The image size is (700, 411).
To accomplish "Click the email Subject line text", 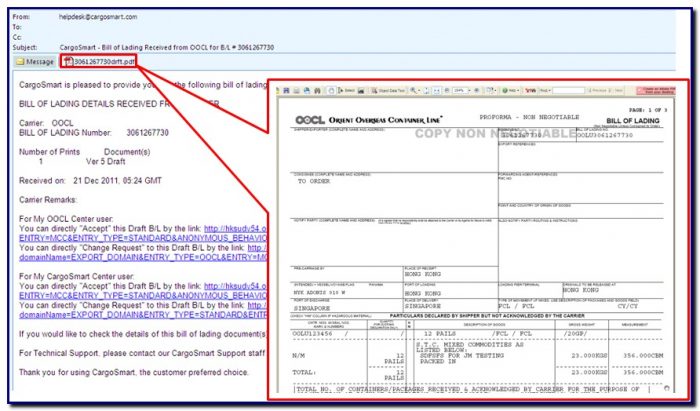I will (x=167, y=47).
